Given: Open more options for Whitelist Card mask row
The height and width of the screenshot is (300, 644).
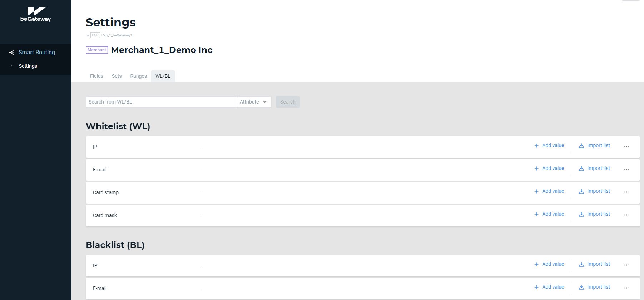Looking at the screenshot, I should [x=626, y=215].
